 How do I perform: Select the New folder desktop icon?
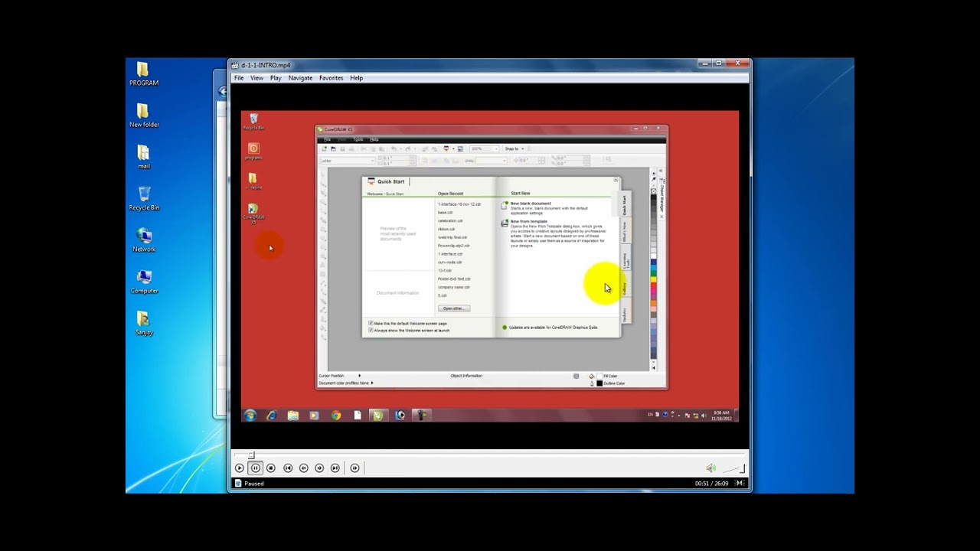pos(144,116)
